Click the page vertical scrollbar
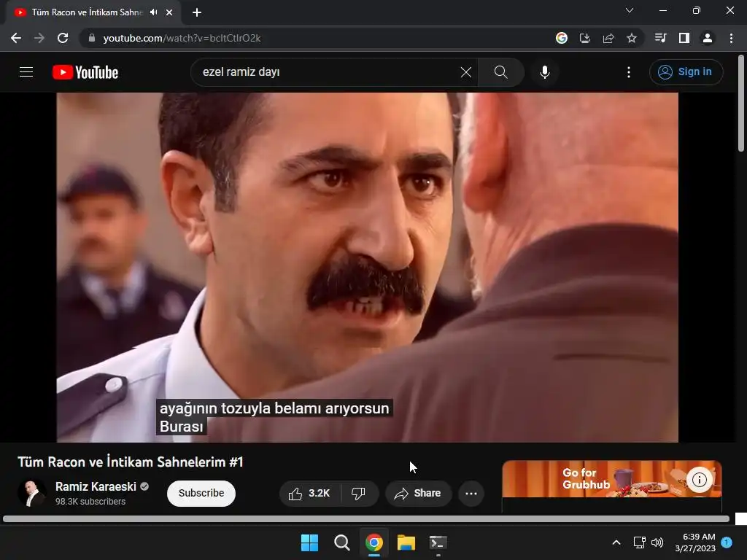The height and width of the screenshot is (560, 747). coord(741,104)
